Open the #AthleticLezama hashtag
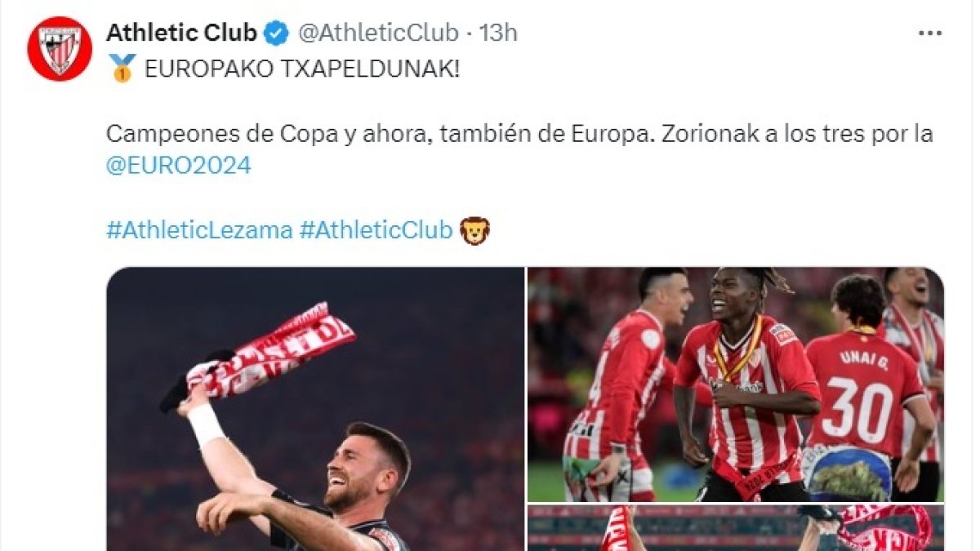 click(199, 230)
